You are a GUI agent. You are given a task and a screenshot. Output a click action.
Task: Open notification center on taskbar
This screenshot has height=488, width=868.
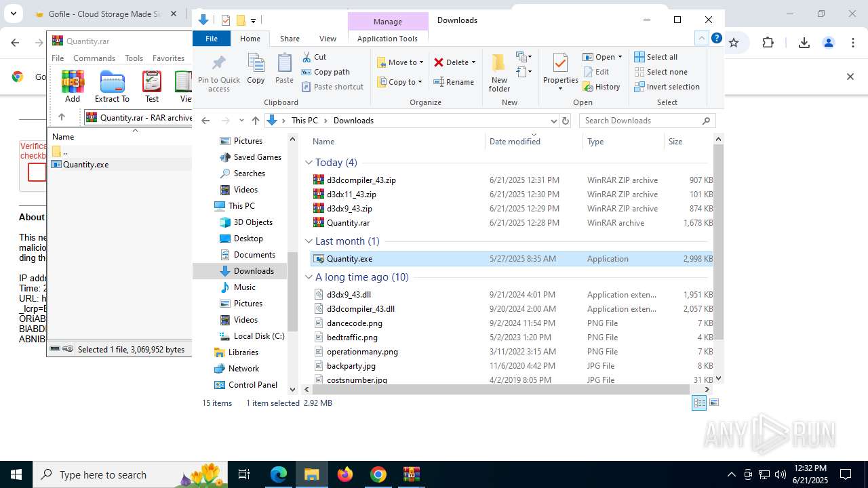tap(846, 474)
